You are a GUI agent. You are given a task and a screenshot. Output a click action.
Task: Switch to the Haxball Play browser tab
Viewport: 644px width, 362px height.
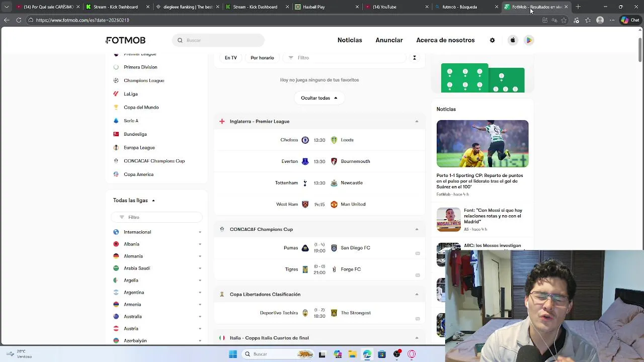(x=327, y=7)
